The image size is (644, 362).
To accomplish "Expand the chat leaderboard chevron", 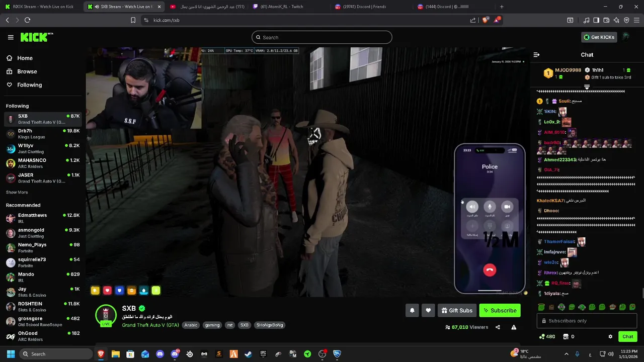I will click(587, 87).
